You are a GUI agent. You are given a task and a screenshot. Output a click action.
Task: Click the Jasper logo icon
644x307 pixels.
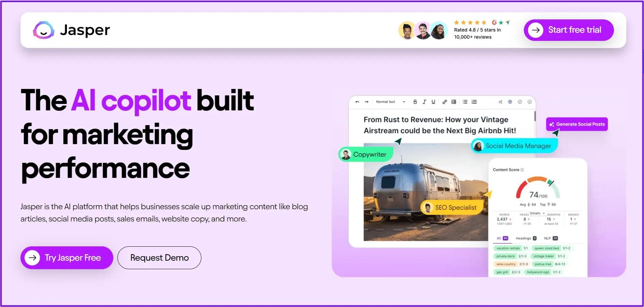click(43, 30)
